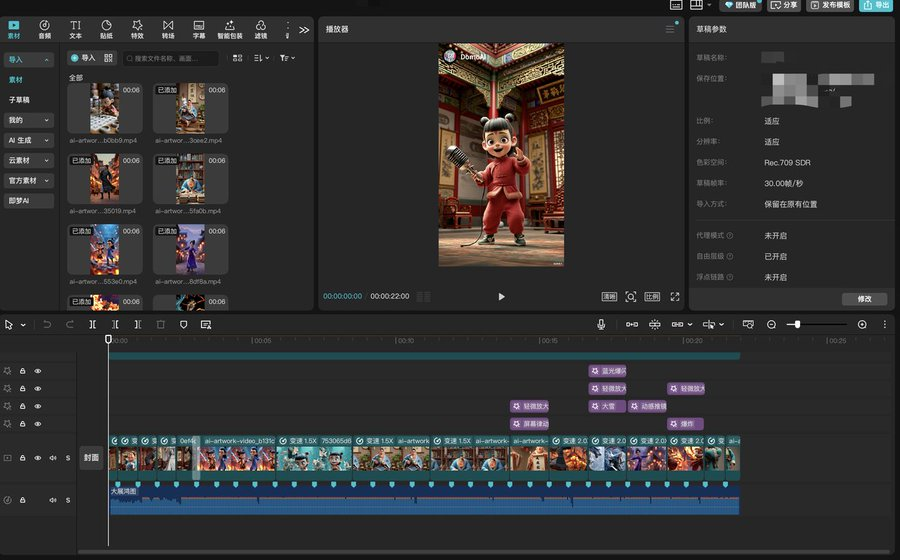Click the trash delete icon

pos(161,325)
